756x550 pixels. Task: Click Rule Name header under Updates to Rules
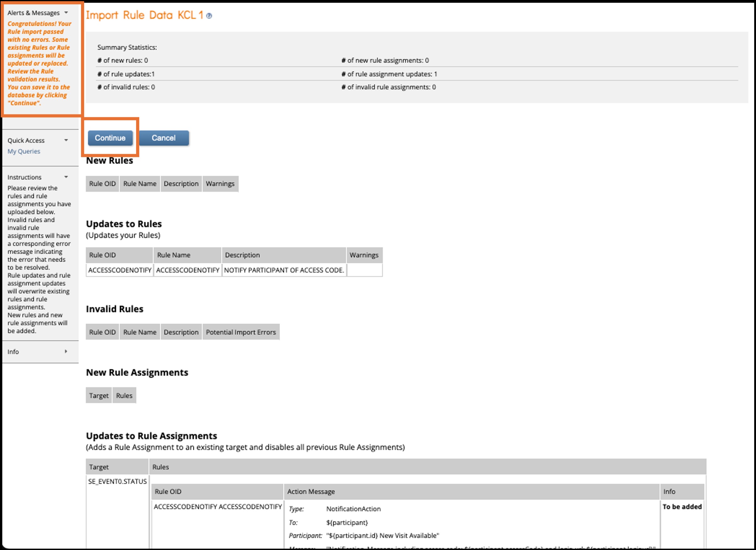click(x=174, y=255)
